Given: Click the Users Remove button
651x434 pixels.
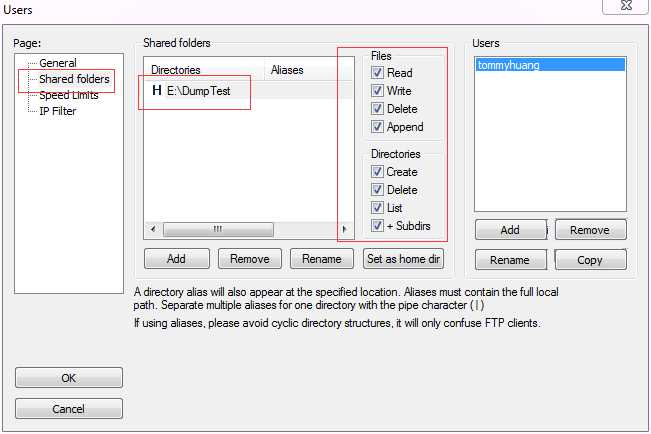Looking at the screenshot, I should 590,230.
